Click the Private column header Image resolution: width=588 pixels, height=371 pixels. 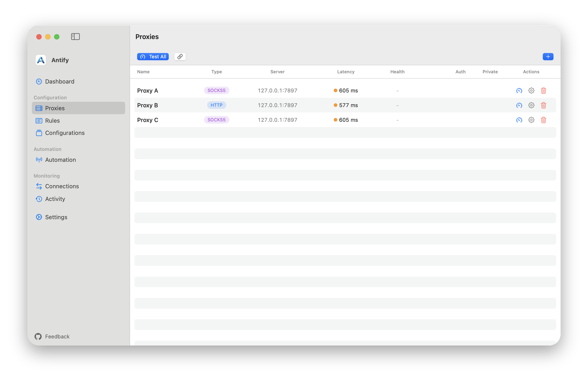pos(490,72)
